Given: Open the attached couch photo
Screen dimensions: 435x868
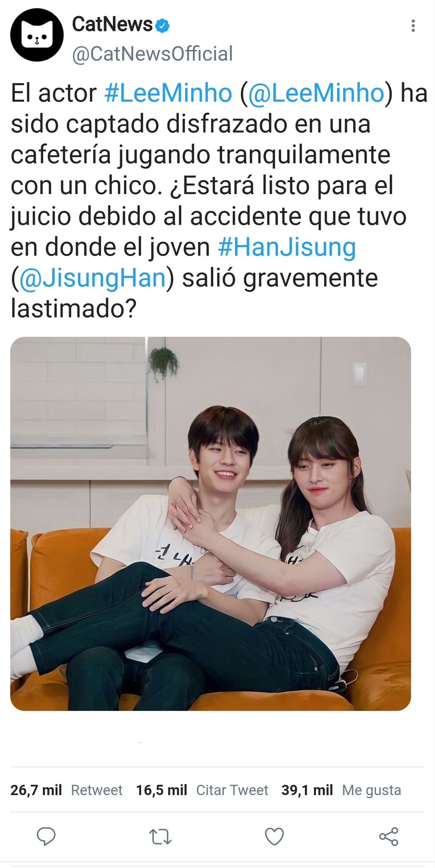Looking at the screenshot, I should 210,523.
